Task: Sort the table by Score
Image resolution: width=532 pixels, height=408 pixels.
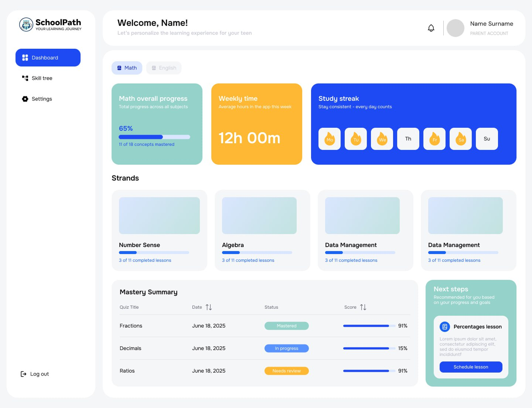Action: (x=363, y=307)
